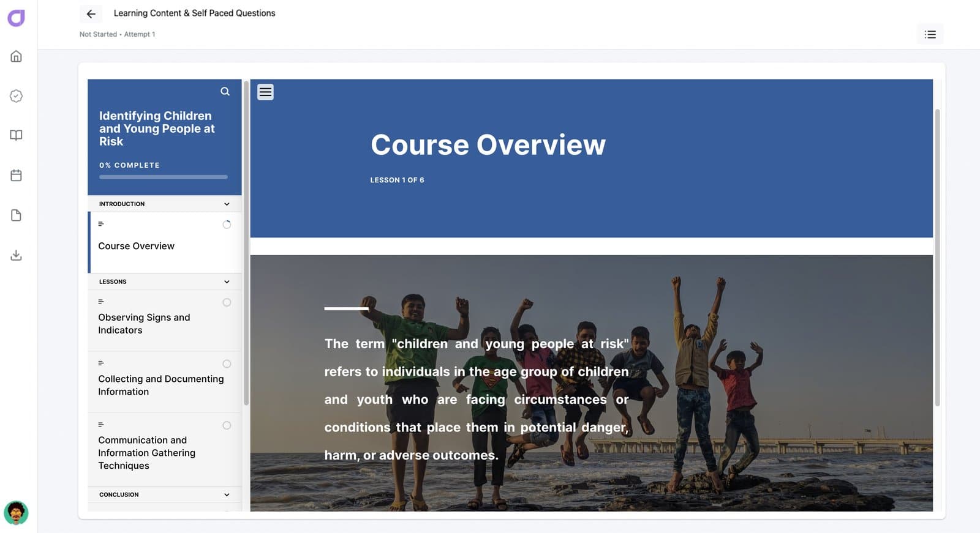
Task: Go back using the left arrow
Action: pyautogui.click(x=91, y=13)
